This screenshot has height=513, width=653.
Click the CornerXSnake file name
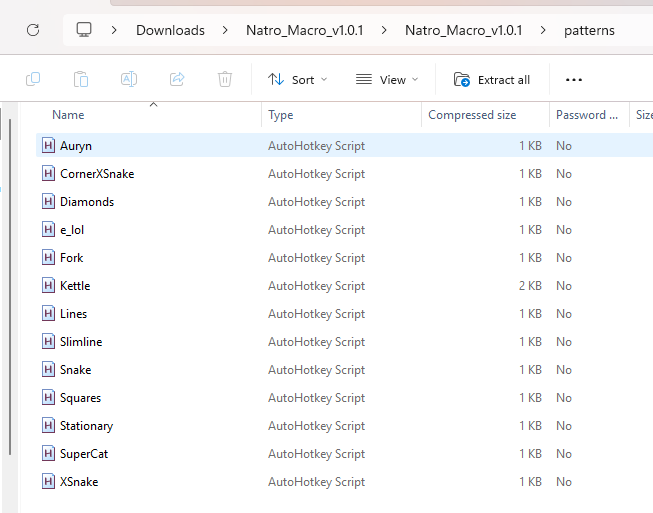click(97, 174)
